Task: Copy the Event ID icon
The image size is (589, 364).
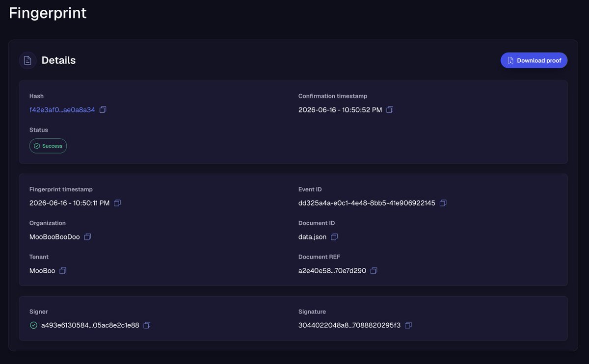Action: coord(443,203)
